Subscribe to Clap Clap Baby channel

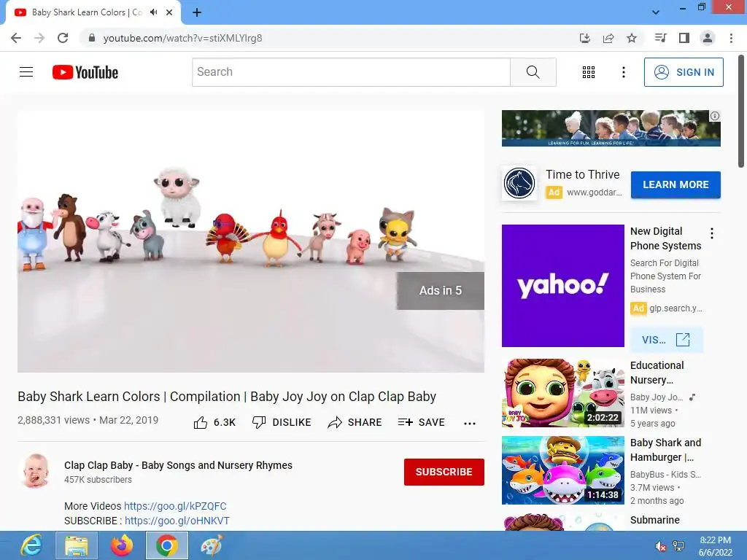[444, 472]
